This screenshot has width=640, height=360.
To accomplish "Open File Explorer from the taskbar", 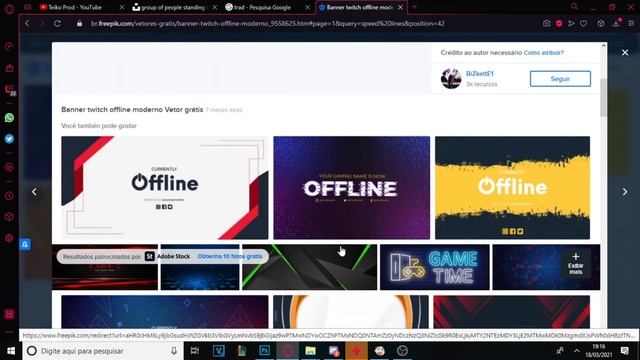I will [310, 351].
